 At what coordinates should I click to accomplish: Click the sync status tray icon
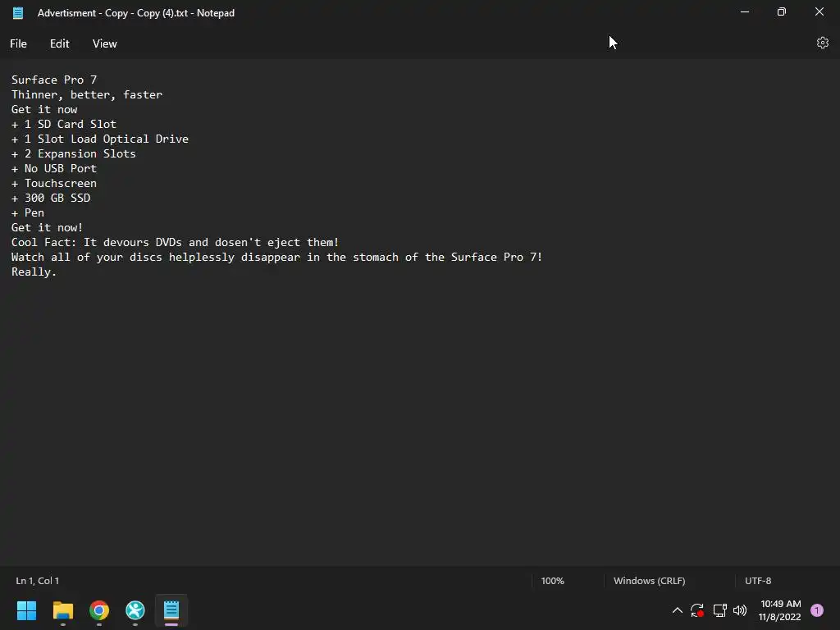(x=697, y=610)
